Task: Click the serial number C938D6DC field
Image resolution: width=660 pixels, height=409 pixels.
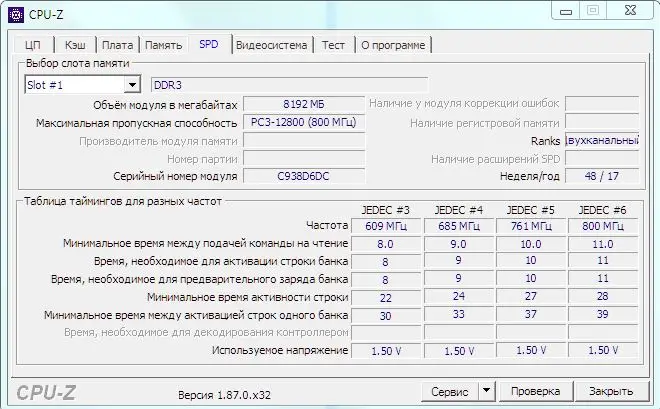Action: click(x=304, y=176)
